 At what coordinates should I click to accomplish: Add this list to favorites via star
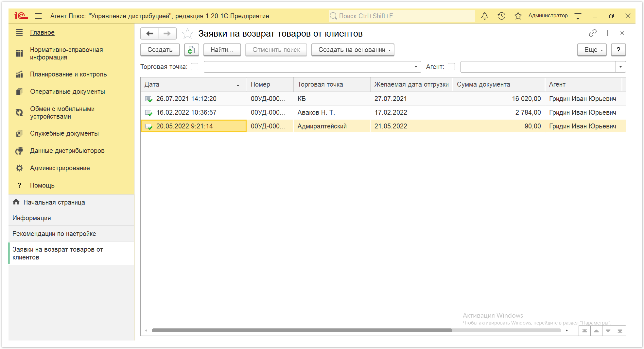point(187,34)
